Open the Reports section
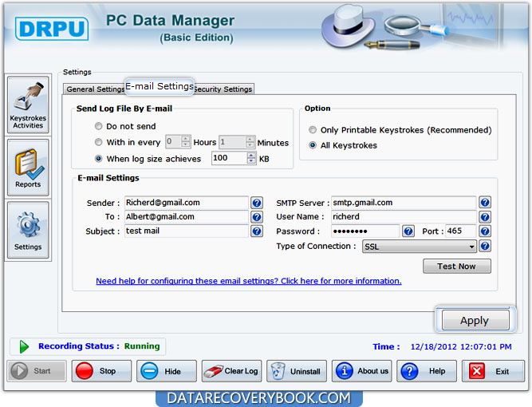This screenshot has height=407, width=532. [x=28, y=168]
